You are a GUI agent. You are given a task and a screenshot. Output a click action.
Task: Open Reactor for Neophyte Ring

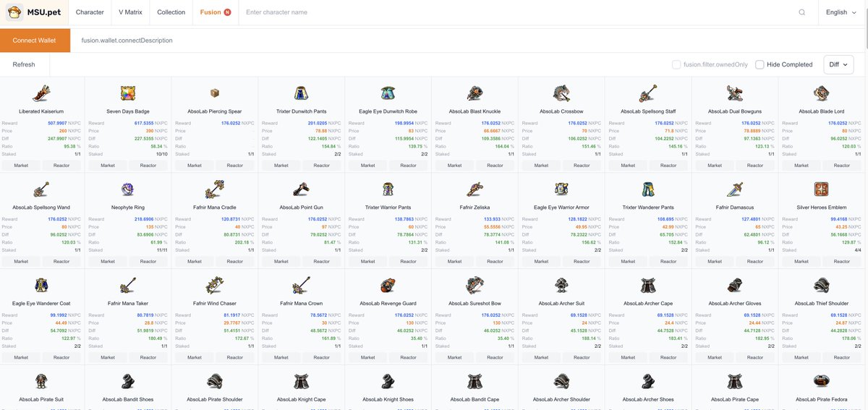(x=148, y=261)
